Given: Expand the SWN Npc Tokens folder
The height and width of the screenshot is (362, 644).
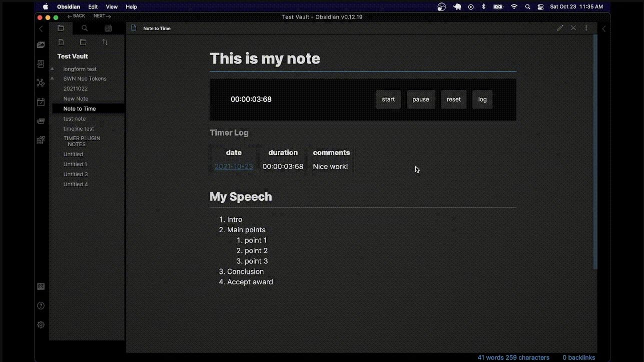Looking at the screenshot, I should coord(85,79).
